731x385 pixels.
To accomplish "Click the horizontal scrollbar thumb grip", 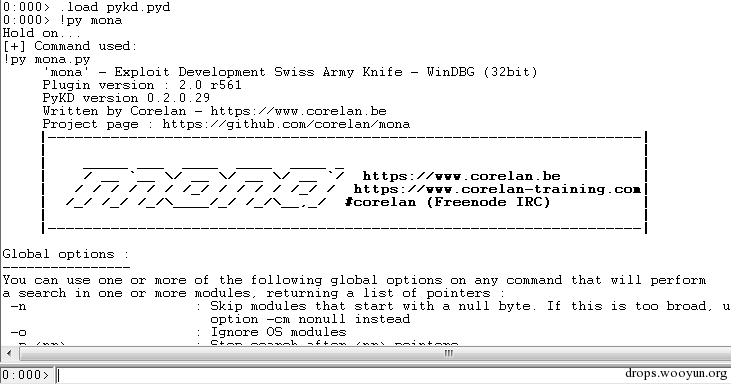I will point(448,354).
